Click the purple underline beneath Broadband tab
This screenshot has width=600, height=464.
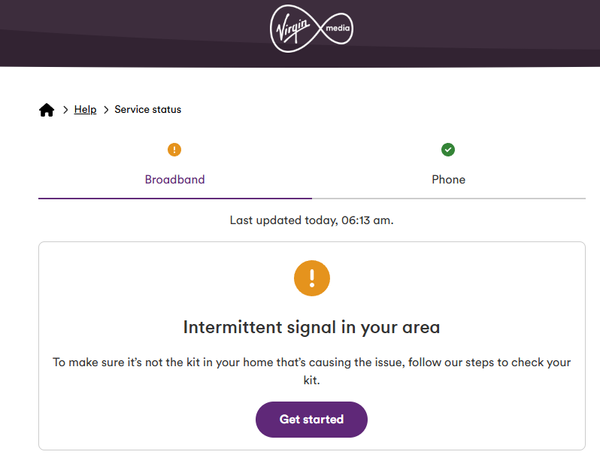[x=175, y=199]
